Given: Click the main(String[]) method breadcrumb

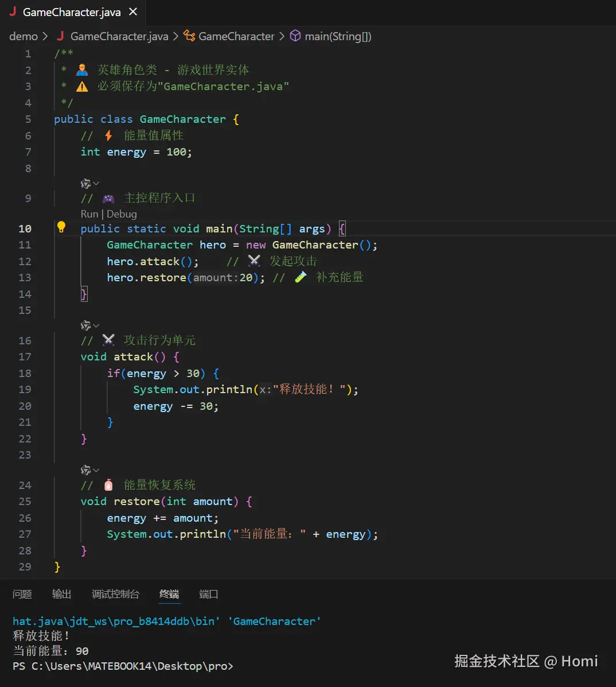Looking at the screenshot, I should pyautogui.click(x=338, y=36).
